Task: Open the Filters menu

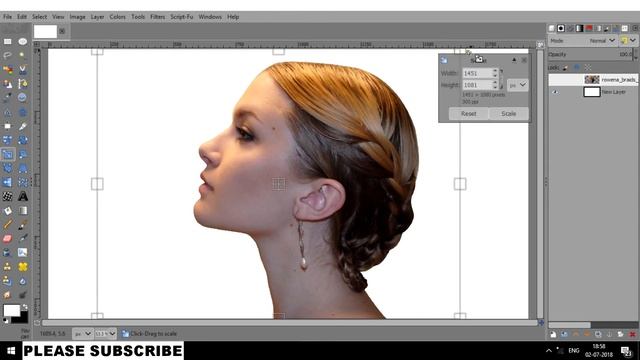Action: [158, 17]
